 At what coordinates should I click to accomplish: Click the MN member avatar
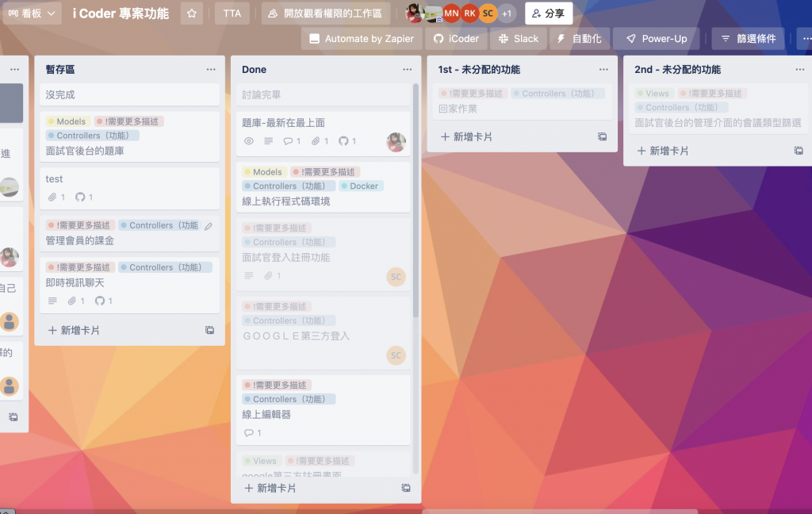(451, 13)
